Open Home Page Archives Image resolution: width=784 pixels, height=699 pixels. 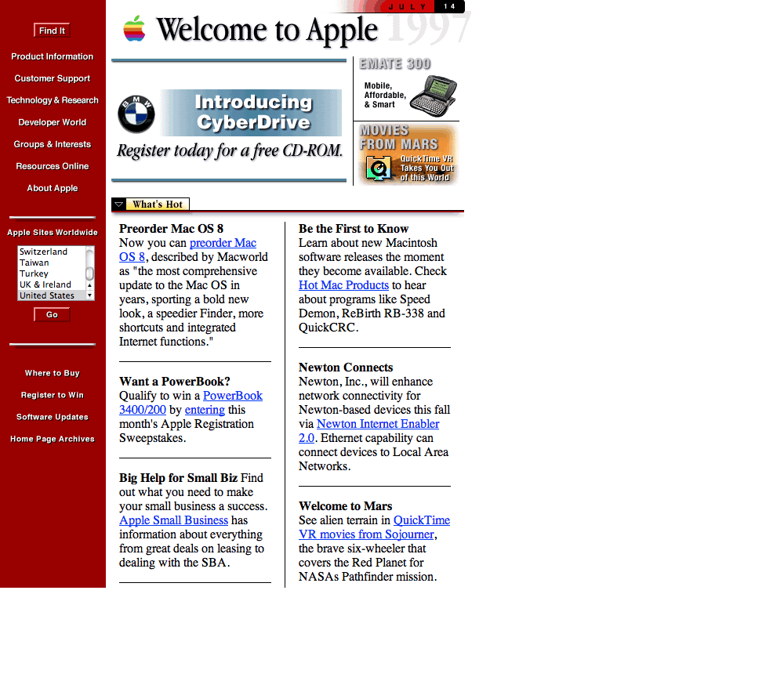point(52,439)
